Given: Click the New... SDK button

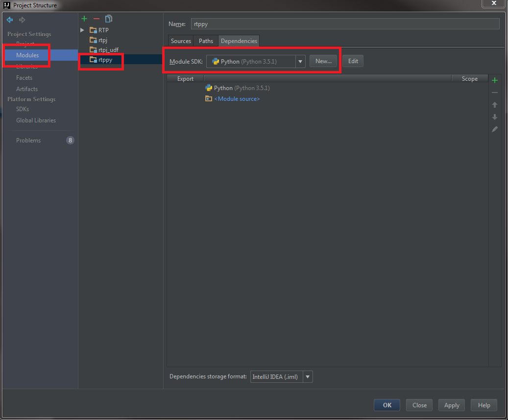Looking at the screenshot, I should tap(323, 61).
